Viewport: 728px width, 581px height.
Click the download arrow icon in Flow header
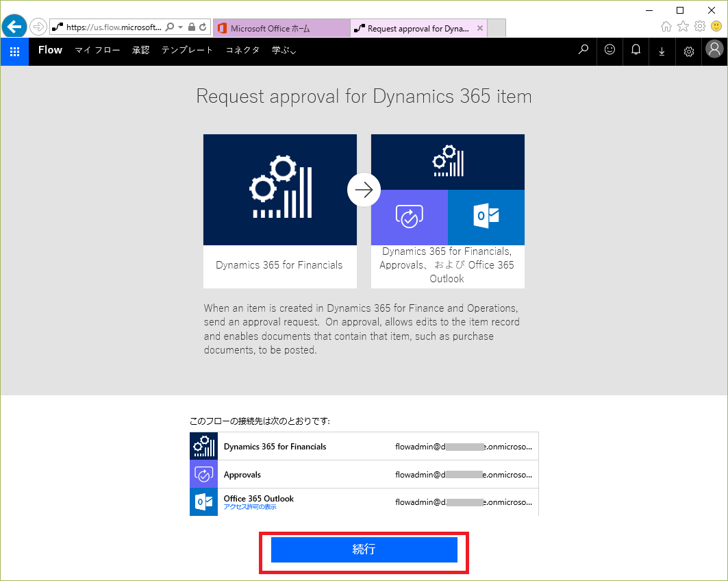[x=662, y=51]
